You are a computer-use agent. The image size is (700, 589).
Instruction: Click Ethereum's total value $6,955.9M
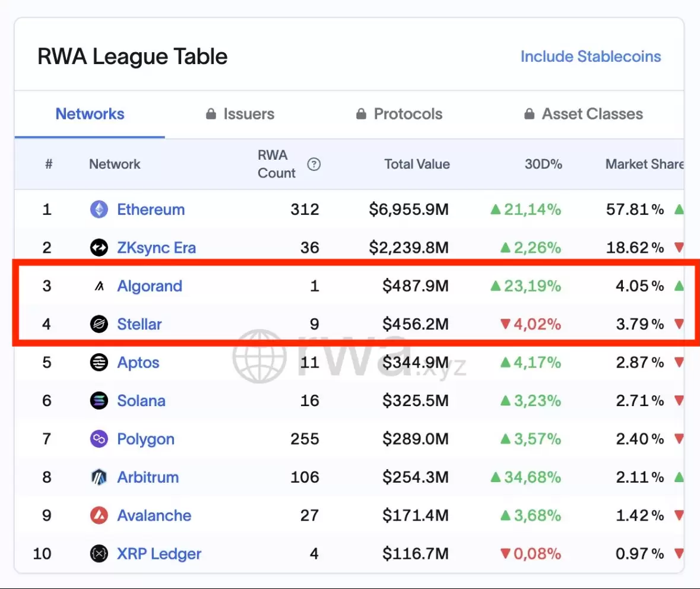pyautogui.click(x=408, y=210)
